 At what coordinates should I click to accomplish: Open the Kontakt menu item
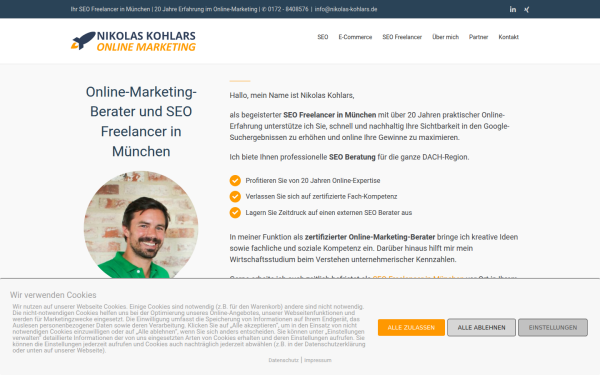(509, 37)
